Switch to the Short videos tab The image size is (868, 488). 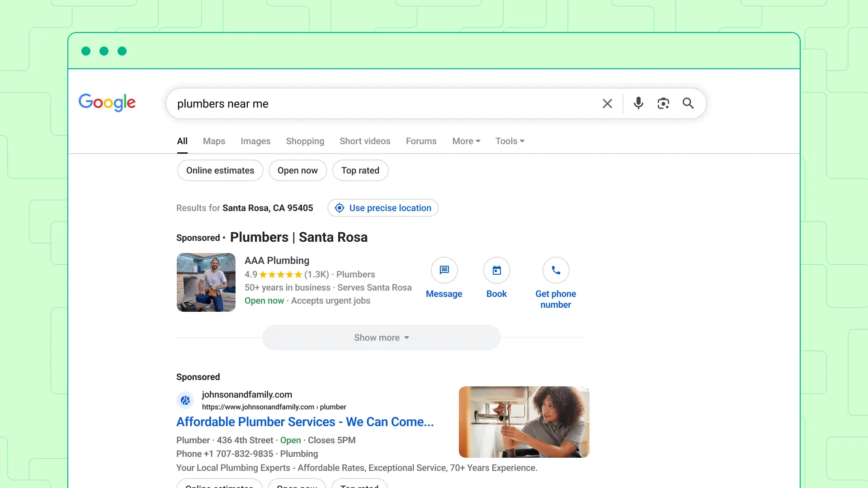(365, 141)
